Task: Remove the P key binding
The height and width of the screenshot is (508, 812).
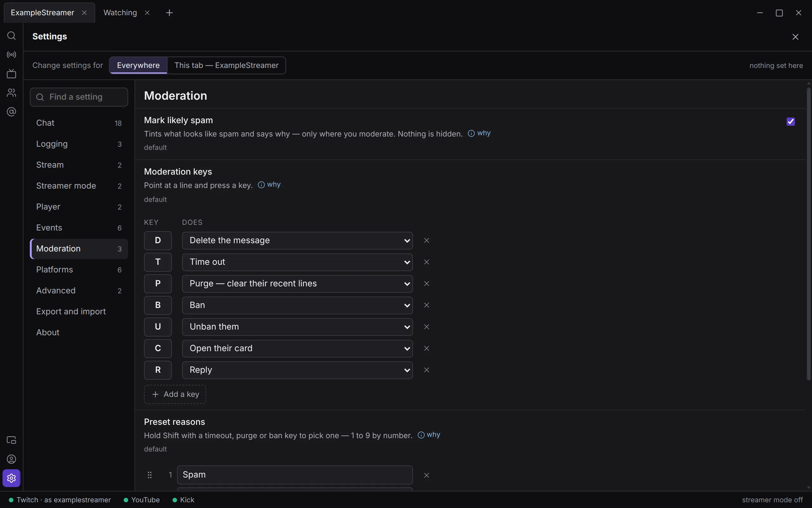Action: click(x=427, y=284)
